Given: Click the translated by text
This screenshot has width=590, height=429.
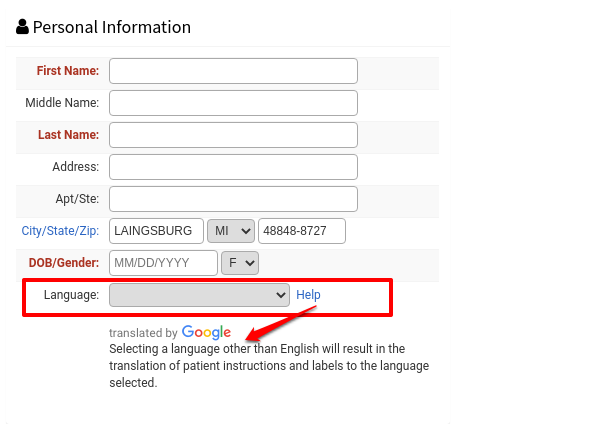Looking at the screenshot, I should click(x=143, y=333).
